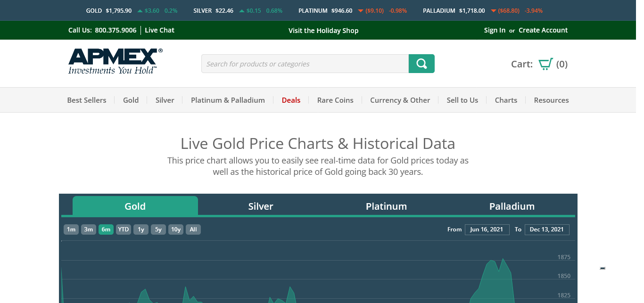The width and height of the screenshot is (644, 303).
Task: Expand the Resources menu
Action: click(x=551, y=100)
